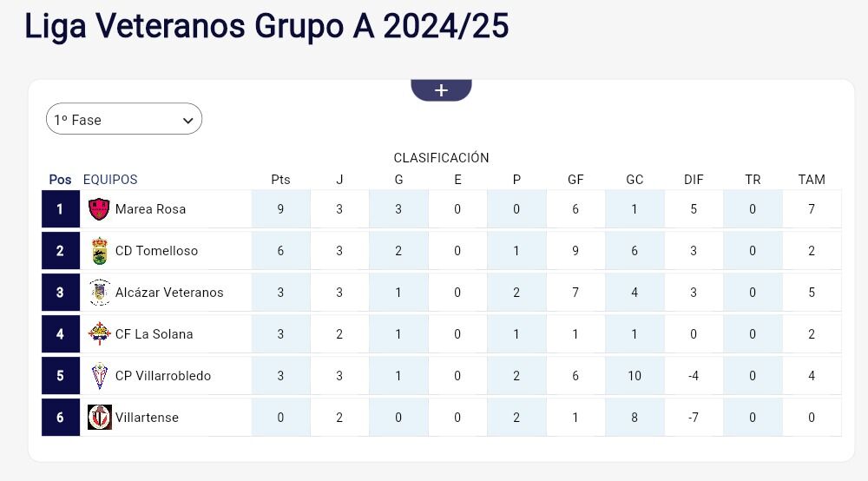Click the Villartense team crest
Image resolution: width=868 pixels, height=481 pixels.
[x=100, y=418]
